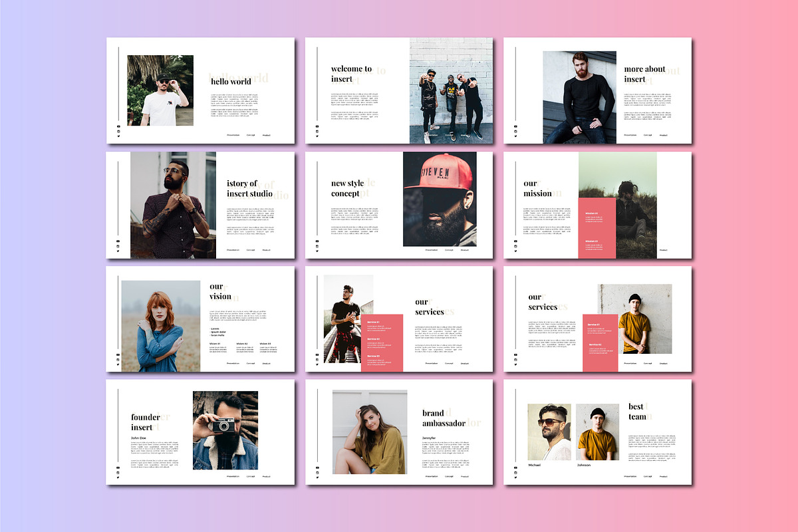Click the pink mission box on mission slide
The height and width of the screenshot is (532, 798).
click(597, 228)
